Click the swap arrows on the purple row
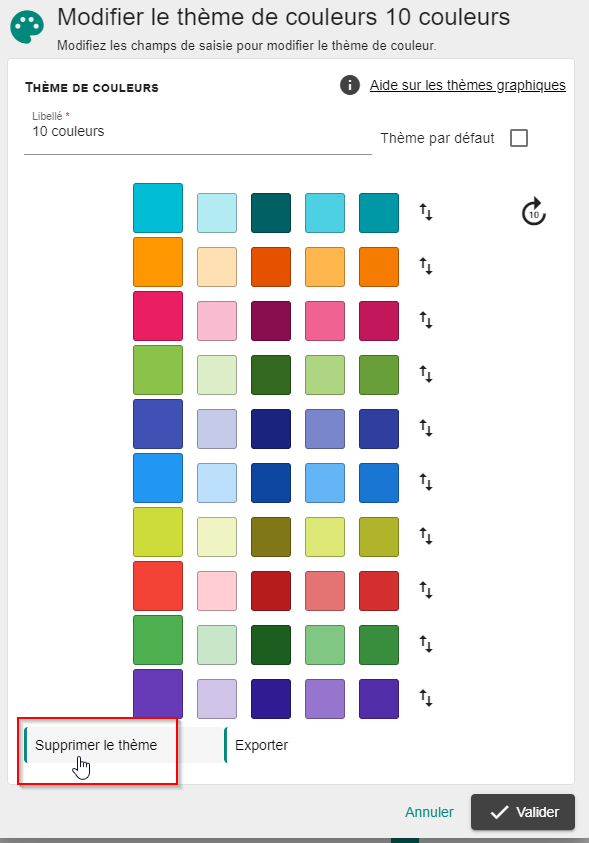Screen dimensions: 589x843 pos(426,698)
